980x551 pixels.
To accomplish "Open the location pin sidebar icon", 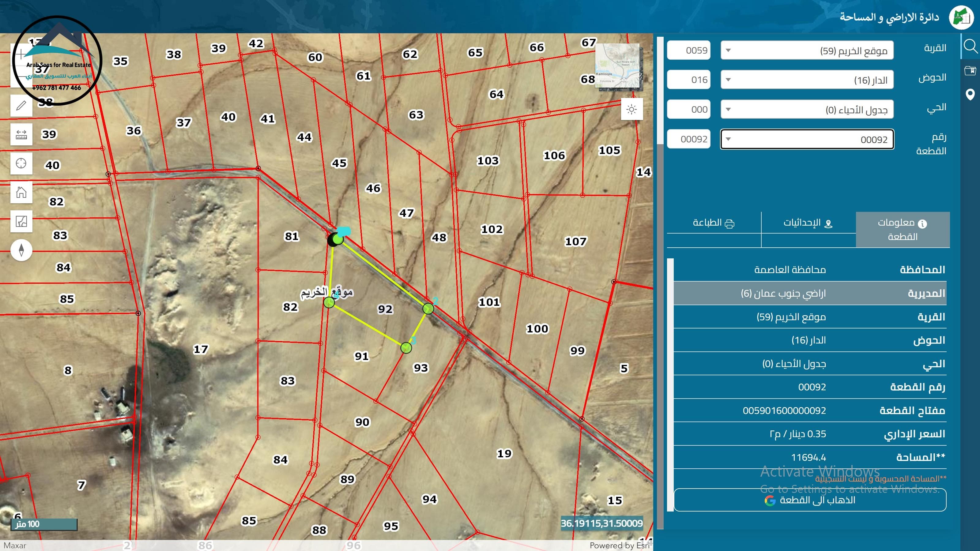I will pyautogui.click(x=970, y=94).
